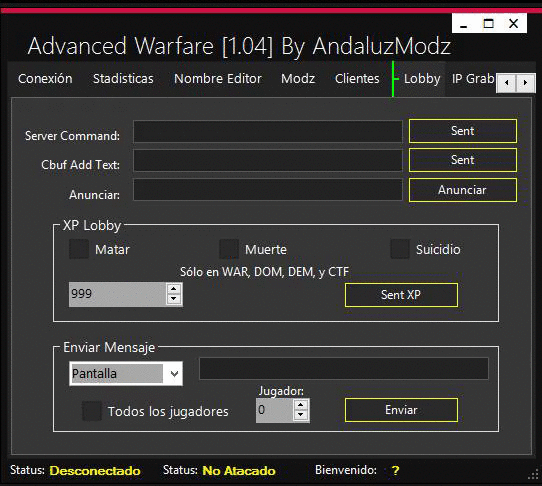Increment Jugador number with up arrow

(x=301, y=405)
